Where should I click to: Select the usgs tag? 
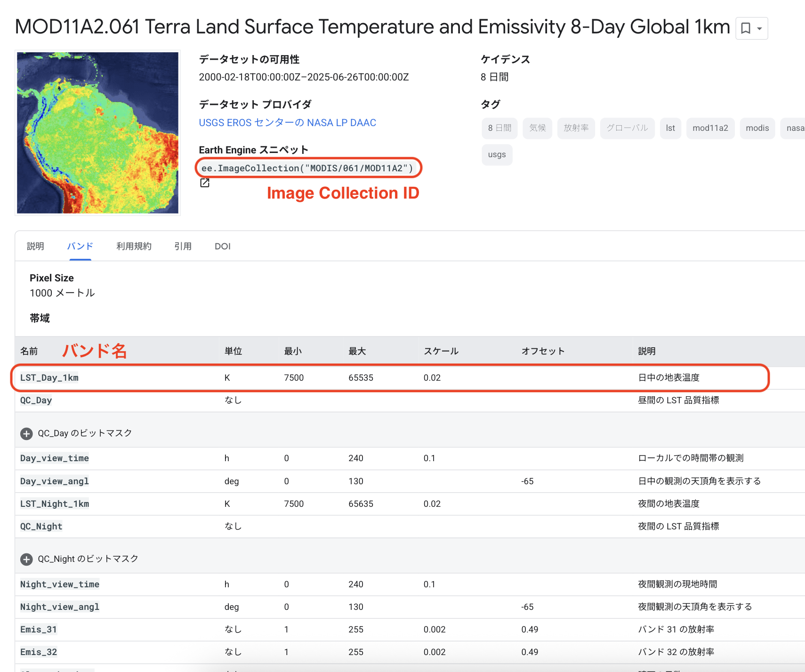pos(497,154)
